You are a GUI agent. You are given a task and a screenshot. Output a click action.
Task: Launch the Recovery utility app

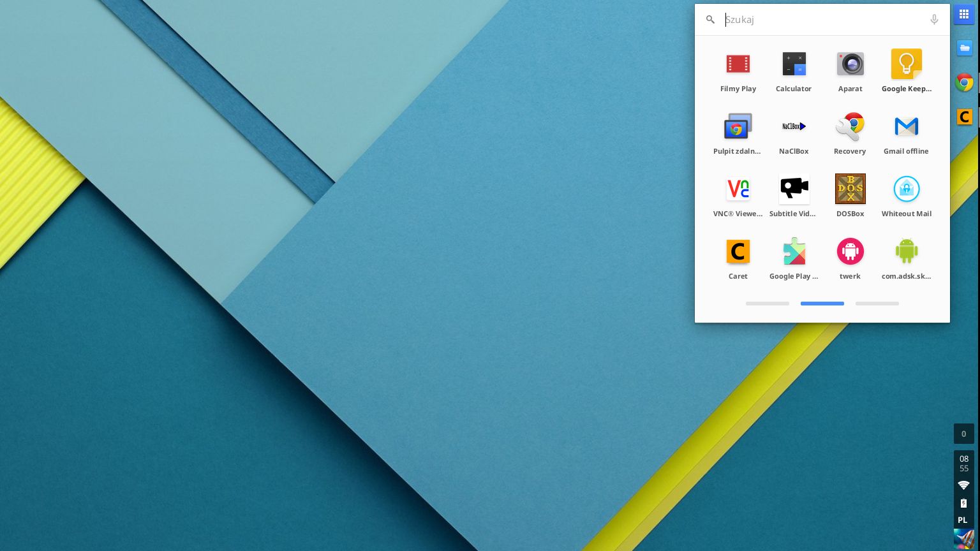pyautogui.click(x=850, y=127)
